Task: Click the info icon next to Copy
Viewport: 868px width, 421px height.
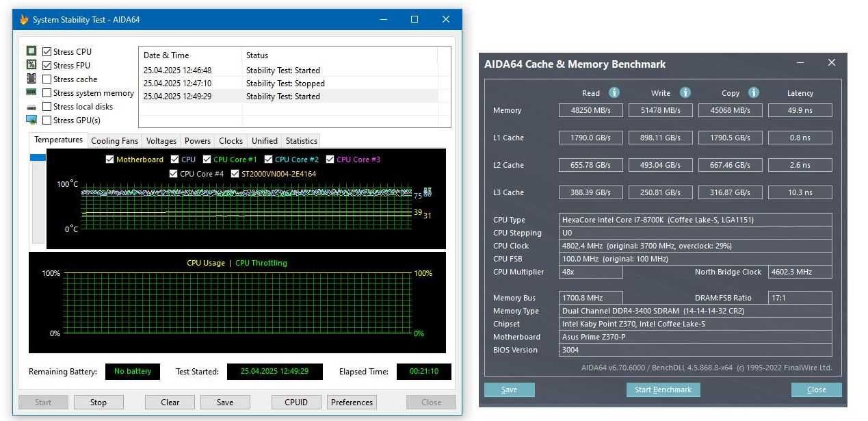Action: [753, 92]
